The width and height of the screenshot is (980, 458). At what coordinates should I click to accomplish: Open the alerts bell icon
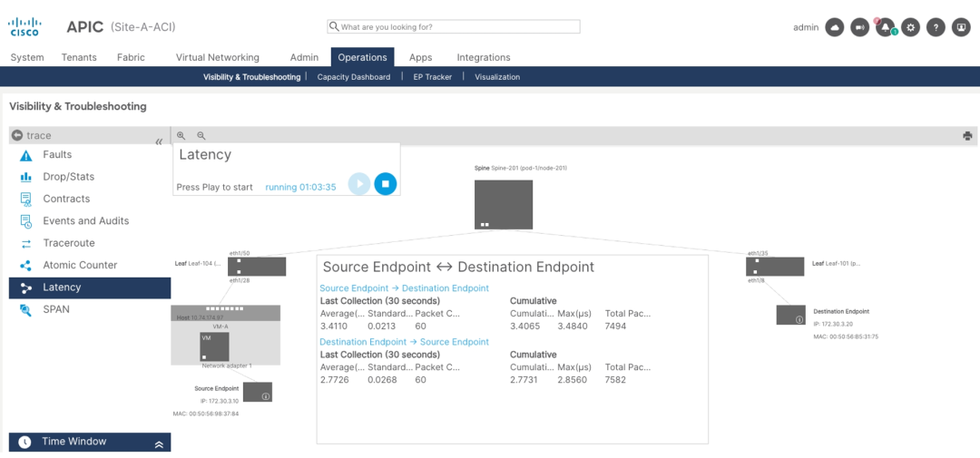tap(885, 27)
